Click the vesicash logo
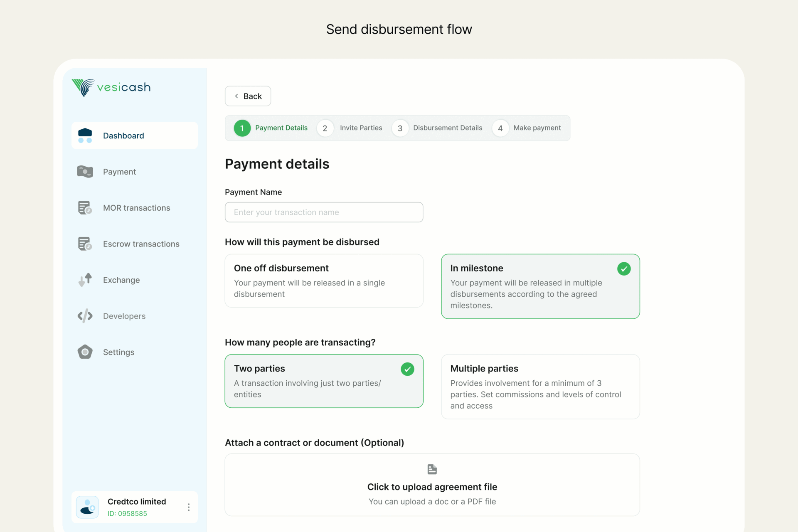 pos(111,87)
